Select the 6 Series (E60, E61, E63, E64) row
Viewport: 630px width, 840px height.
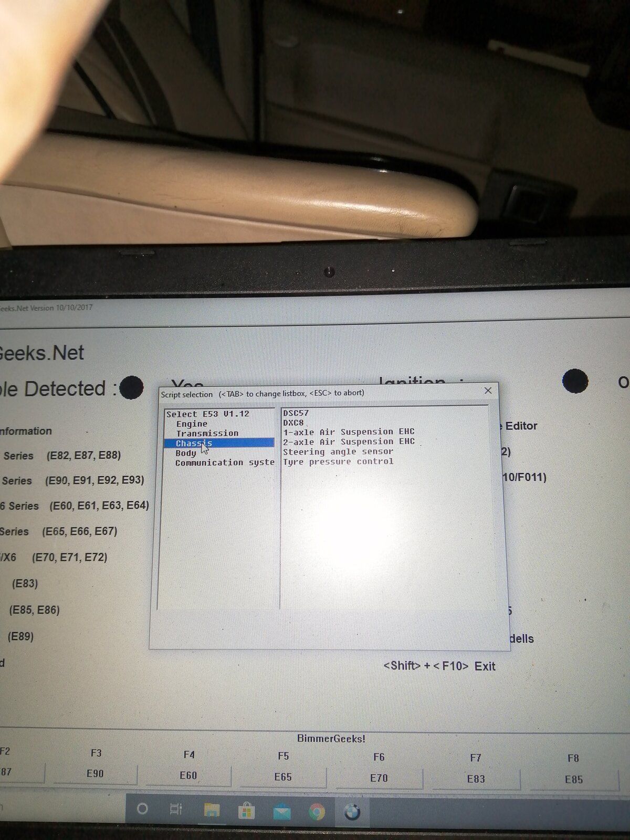point(75,506)
